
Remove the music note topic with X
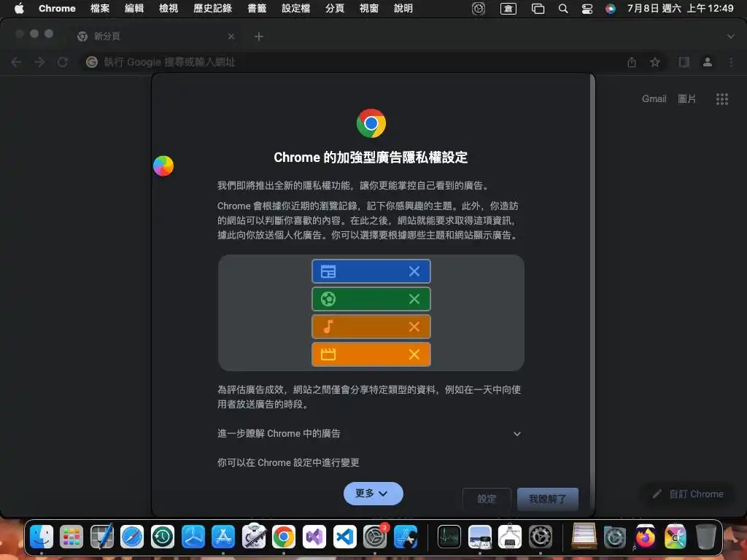414,327
